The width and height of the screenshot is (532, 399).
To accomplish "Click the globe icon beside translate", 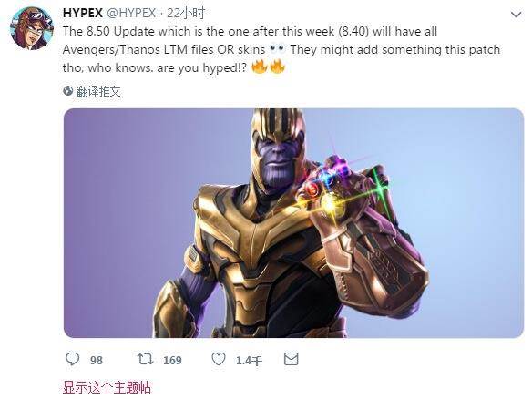I will pos(67,90).
